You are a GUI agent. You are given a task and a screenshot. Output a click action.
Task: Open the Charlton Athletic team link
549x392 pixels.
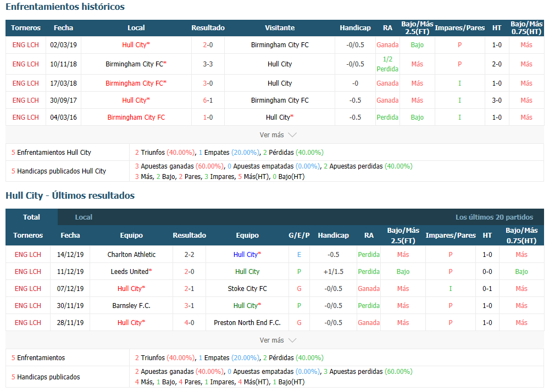(x=131, y=254)
